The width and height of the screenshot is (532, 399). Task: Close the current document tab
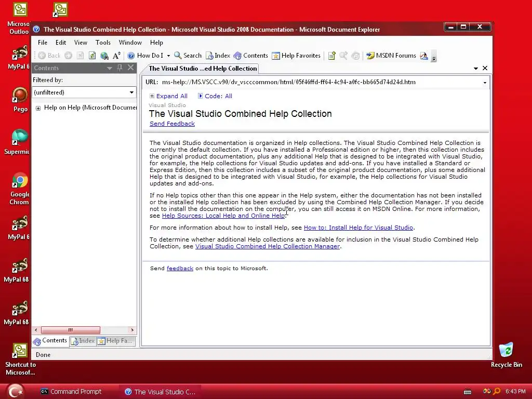(485, 68)
